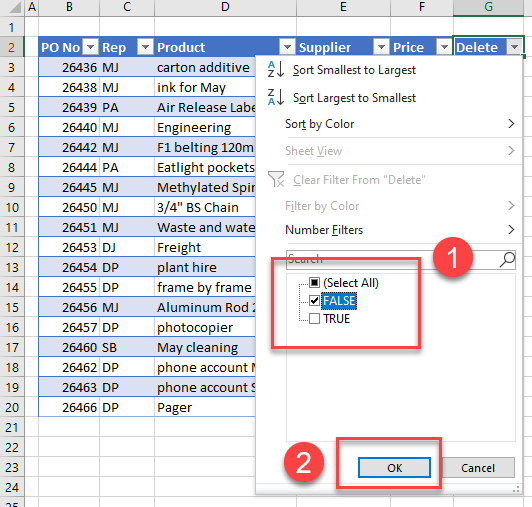This screenshot has width=532, height=507.
Task: Click the "frame by frame" cell
Action: [x=205, y=287]
